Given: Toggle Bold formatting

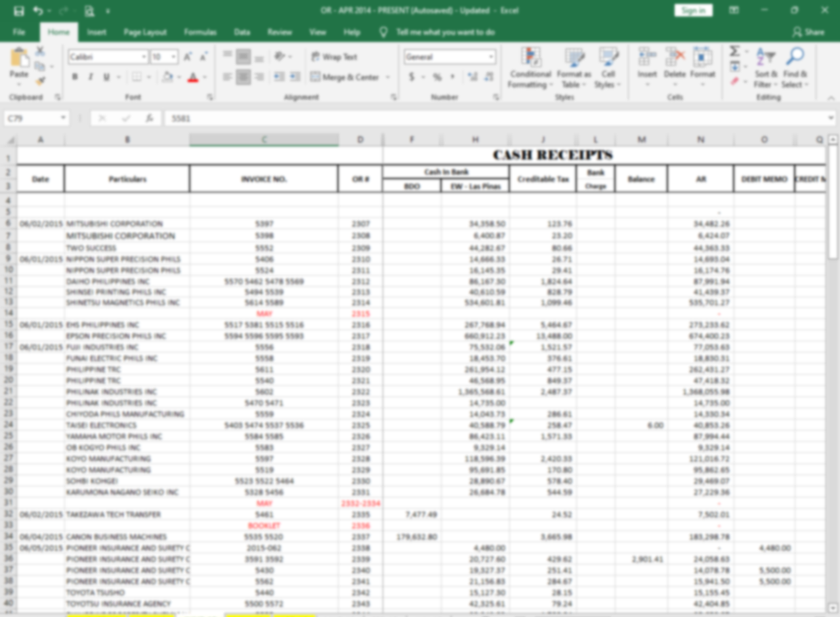Looking at the screenshot, I should coord(75,77).
